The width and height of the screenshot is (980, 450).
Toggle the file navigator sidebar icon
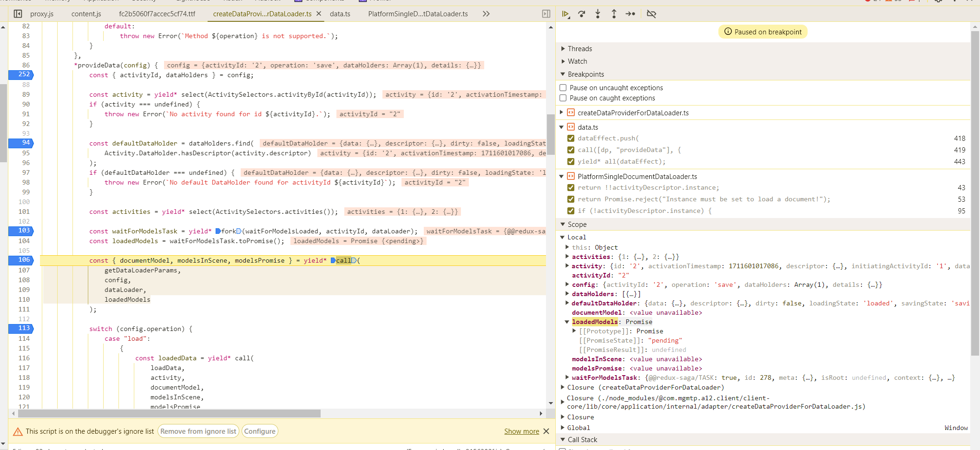pyautogui.click(x=18, y=14)
